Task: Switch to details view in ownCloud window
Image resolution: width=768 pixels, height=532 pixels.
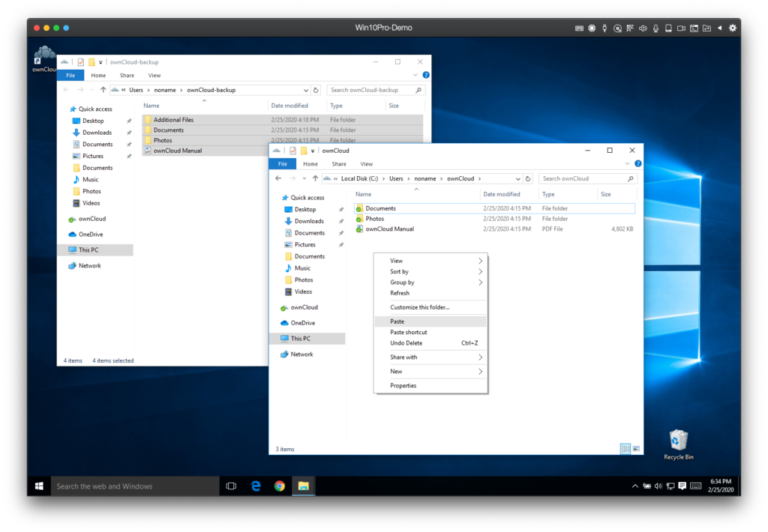Action: [625, 448]
